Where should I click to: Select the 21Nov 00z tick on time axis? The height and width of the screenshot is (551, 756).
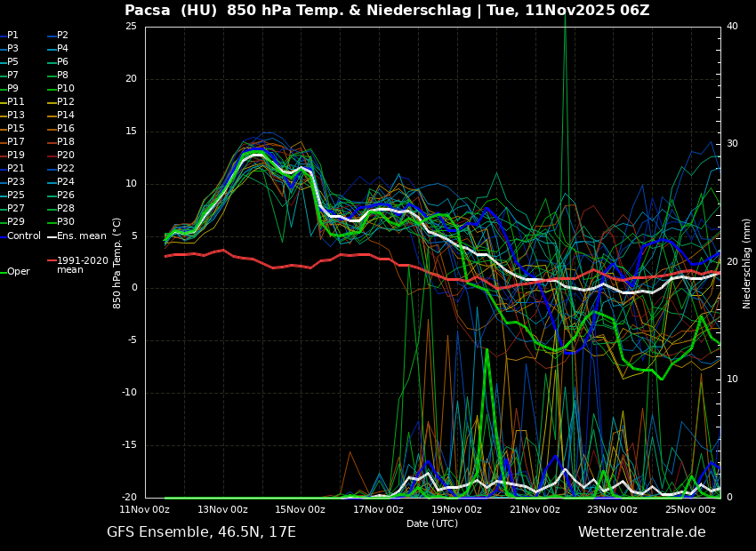tap(535, 510)
